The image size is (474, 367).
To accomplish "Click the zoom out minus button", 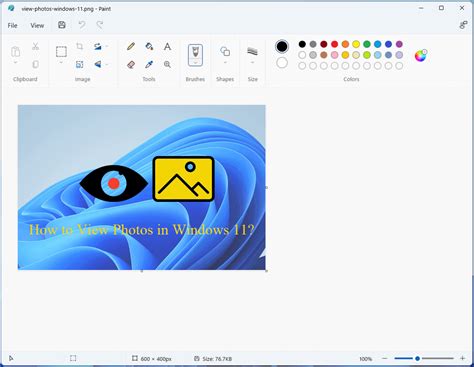I will (x=385, y=358).
